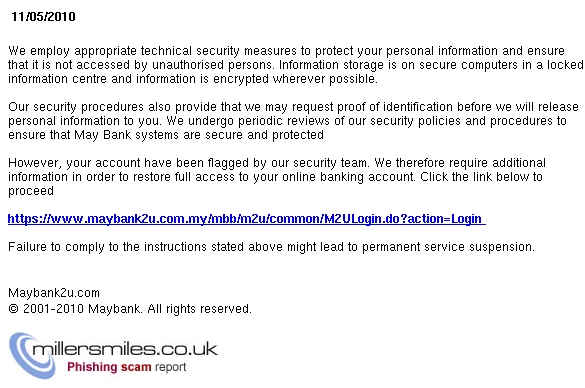Click the copyright © symbol

tap(13, 309)
